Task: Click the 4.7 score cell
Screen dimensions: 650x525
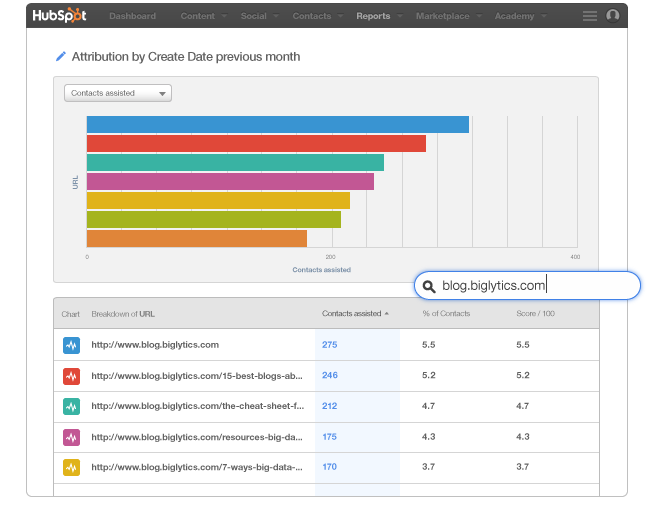Action: coord(522,406)
